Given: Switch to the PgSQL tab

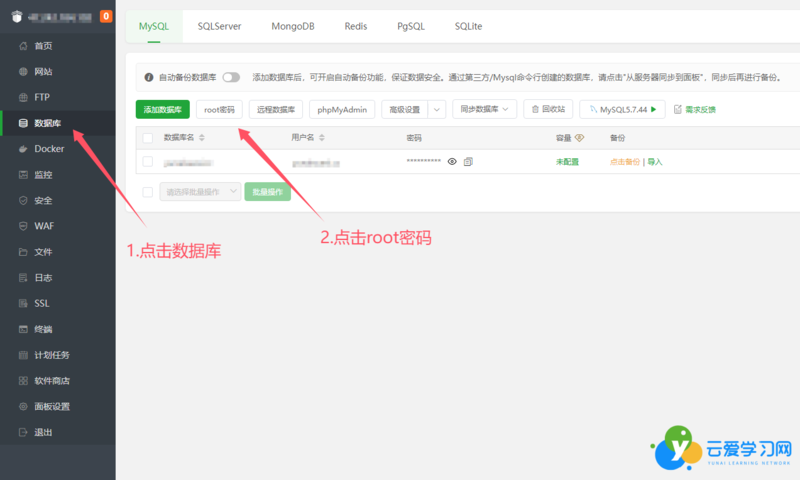Looking at the screenshot, I should pos(411,27).
